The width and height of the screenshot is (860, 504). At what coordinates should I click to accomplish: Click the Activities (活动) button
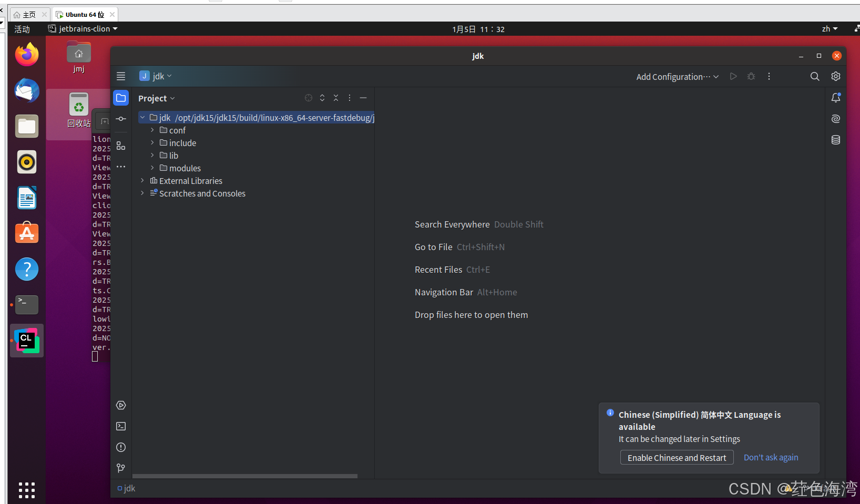pyautogui.click(x=22, y=29)
